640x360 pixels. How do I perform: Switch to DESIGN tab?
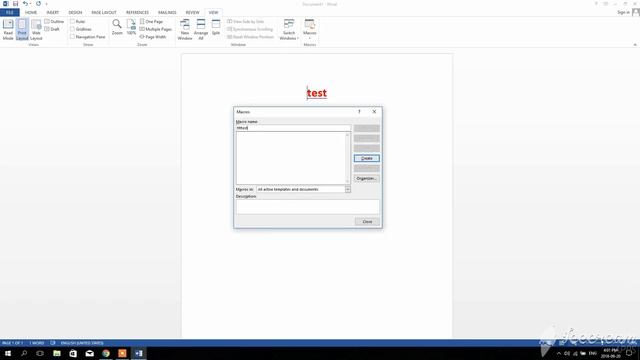click(75, 13)
